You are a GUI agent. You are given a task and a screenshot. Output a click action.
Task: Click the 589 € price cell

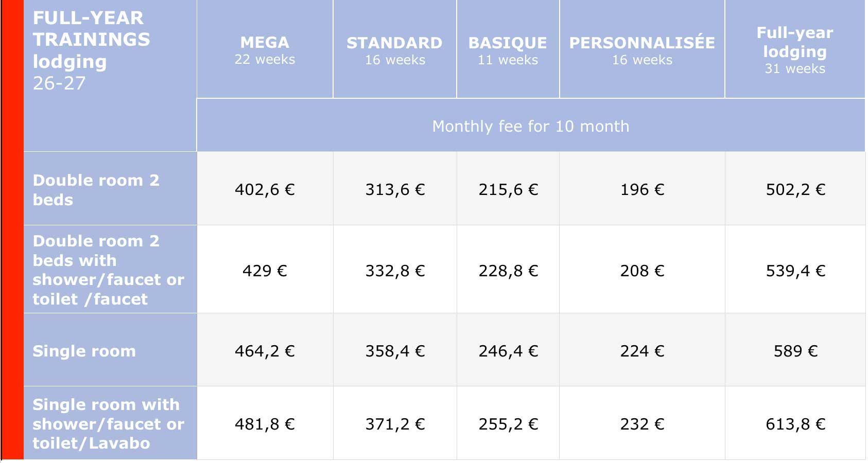[x=795, y=350]
